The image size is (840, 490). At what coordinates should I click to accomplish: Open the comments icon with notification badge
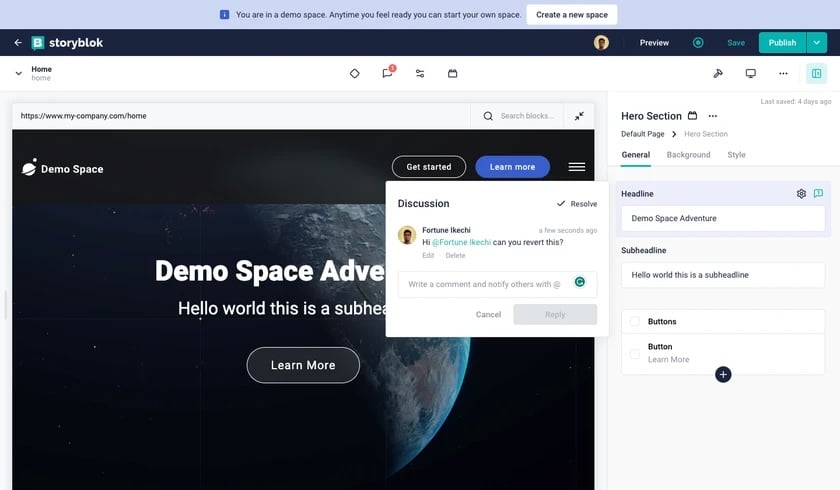point(387,73)
